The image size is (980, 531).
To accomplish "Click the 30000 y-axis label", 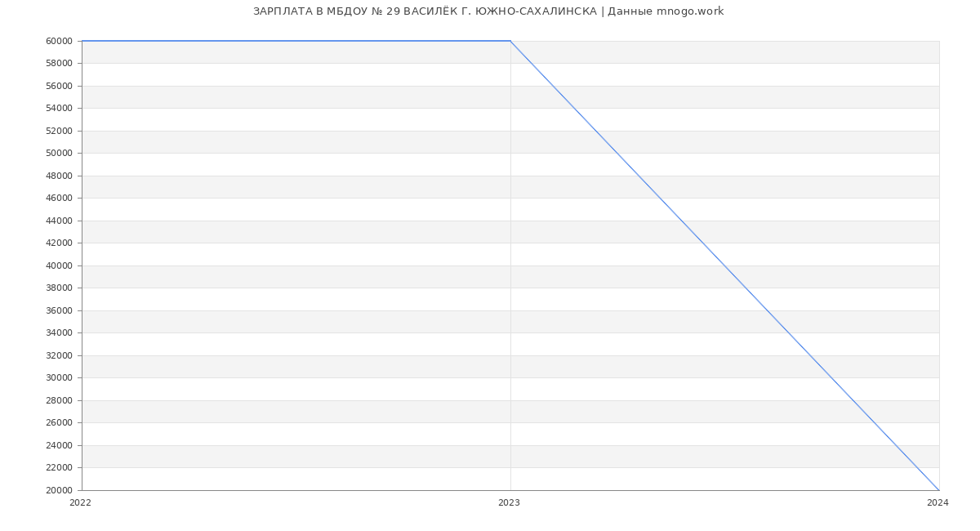I will click(60, 378).
